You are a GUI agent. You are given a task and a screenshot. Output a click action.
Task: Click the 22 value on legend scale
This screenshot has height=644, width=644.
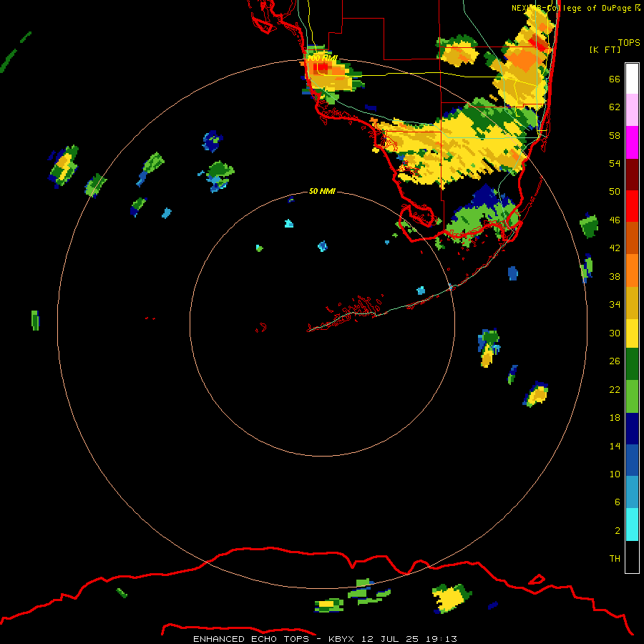tap(615, 389)
